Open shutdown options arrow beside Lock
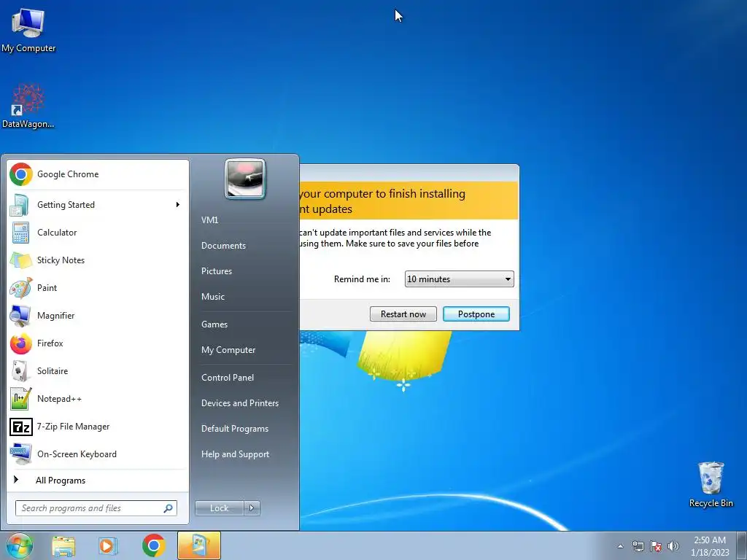This screenshot has width=747, height=560. [252, 508]
